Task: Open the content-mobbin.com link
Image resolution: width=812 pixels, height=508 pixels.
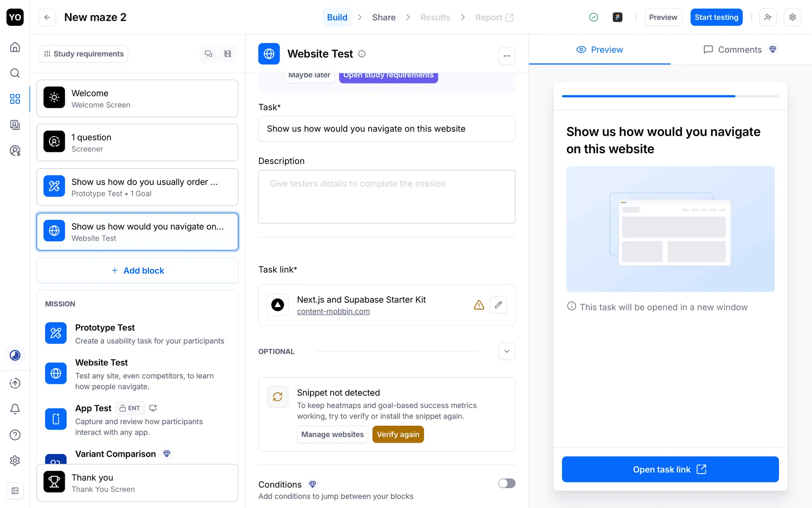Action: pyautogui.click(x=333, y=312)
